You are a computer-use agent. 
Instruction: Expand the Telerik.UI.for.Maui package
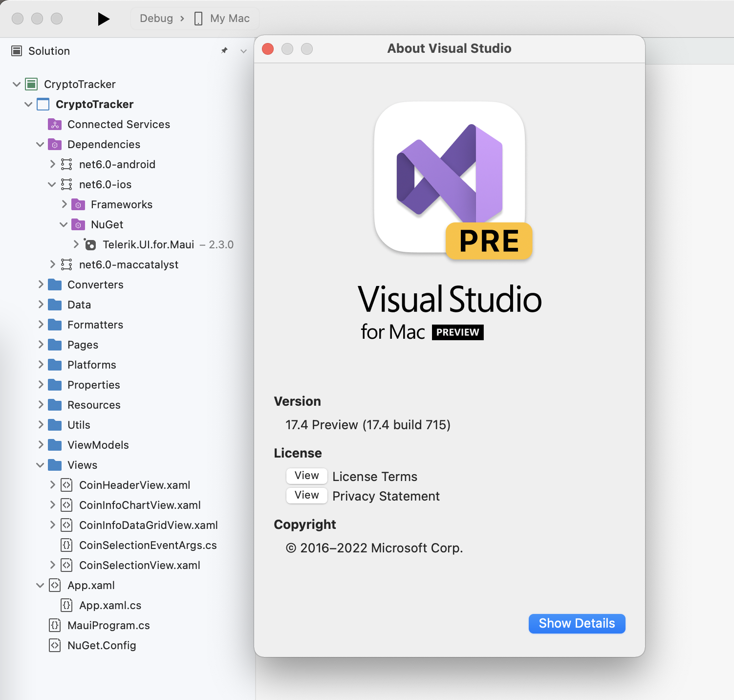point(76,244)
